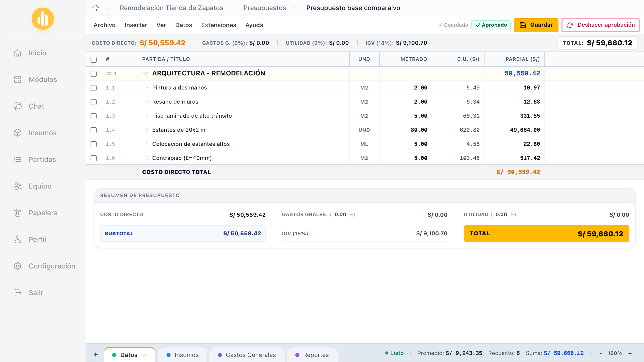
Task: Edit the Gastos Grales. percentage field
Action: pyautogui.click(x=340, y=214)
